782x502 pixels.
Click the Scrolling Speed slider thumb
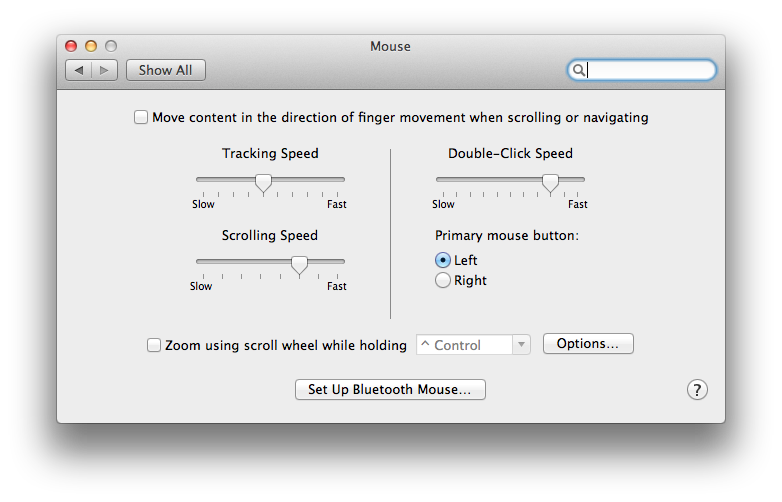pyautogui.click(x=299, y=264)
